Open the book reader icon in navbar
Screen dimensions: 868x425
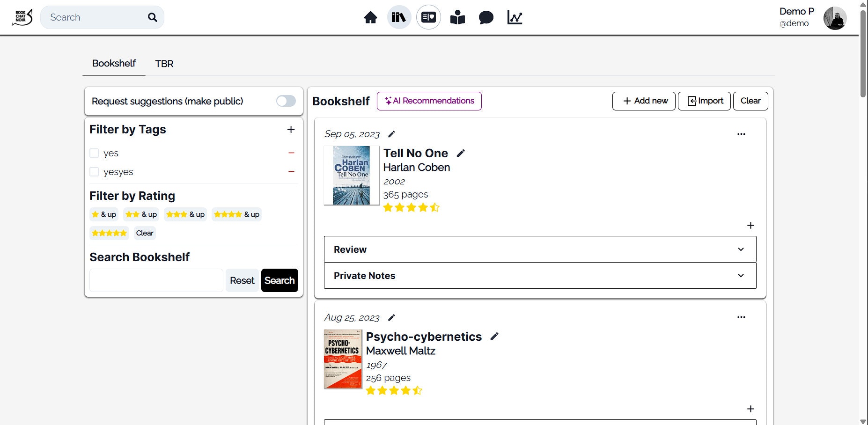click(457, 18)
